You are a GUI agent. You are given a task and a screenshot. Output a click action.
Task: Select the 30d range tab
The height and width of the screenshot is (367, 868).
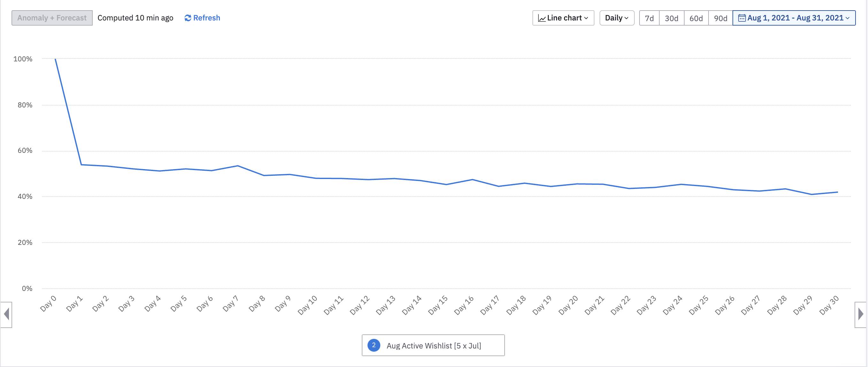point(671,18)
